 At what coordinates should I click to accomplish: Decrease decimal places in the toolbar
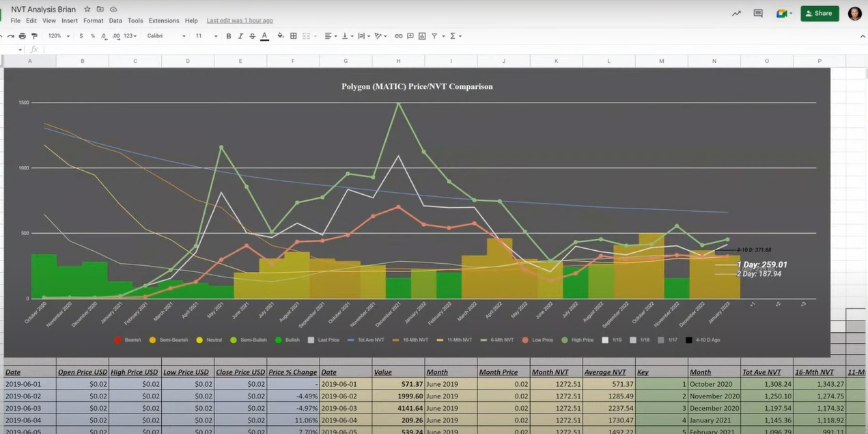tap(104, 36)
